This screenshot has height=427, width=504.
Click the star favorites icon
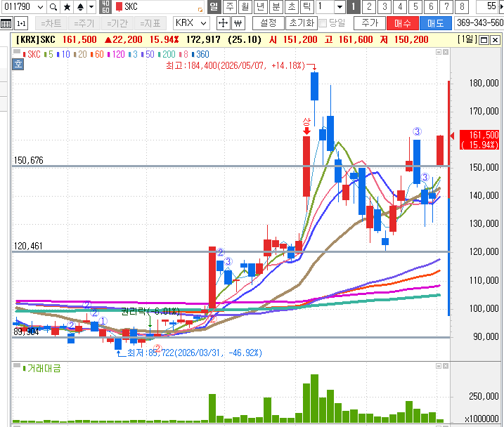click(x=67, y=7)
